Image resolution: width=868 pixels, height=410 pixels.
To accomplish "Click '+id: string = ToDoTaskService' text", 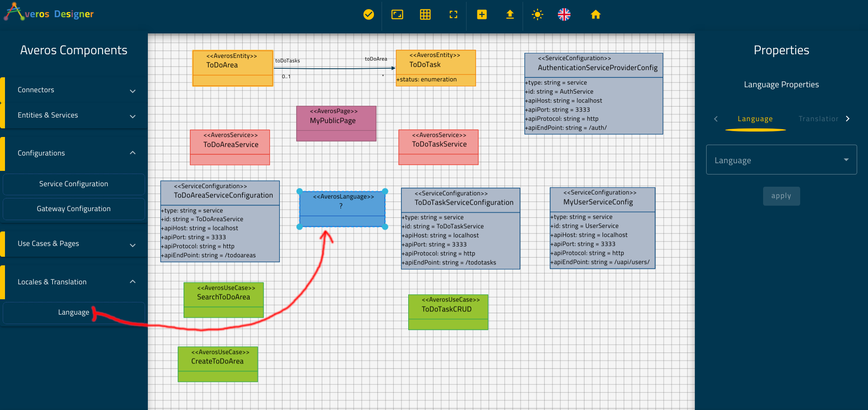I will click(443, 226).
